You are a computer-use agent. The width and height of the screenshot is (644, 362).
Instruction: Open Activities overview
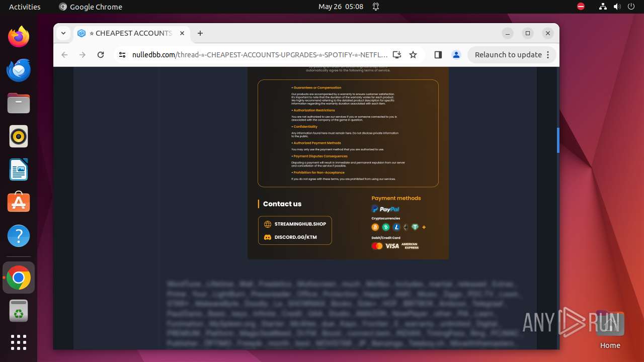click(x=25, y=7)
